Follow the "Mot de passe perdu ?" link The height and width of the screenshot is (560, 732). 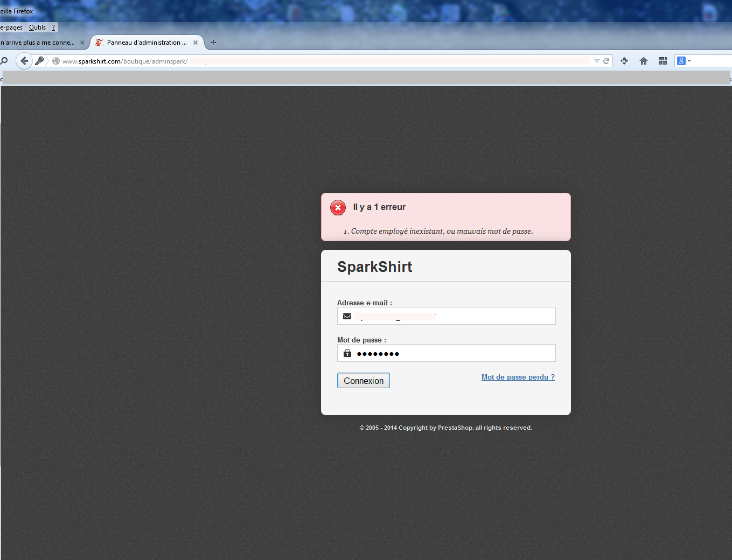[x=518, y=377]
